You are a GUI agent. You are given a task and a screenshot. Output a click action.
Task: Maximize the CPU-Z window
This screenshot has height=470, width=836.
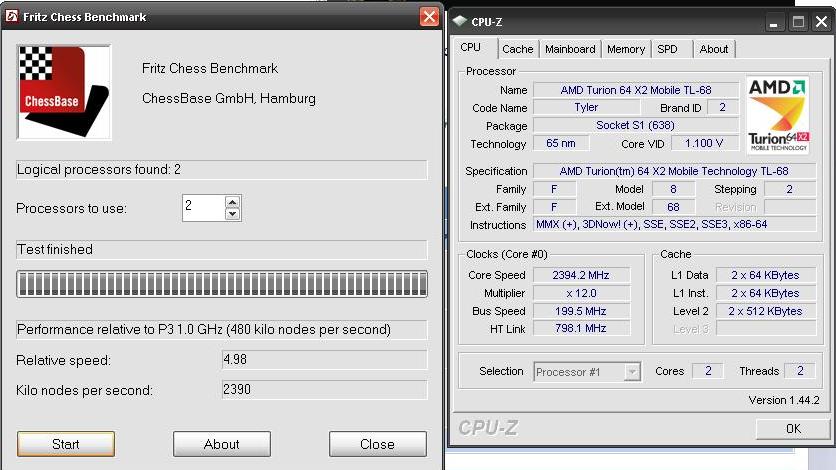[798, 22]
